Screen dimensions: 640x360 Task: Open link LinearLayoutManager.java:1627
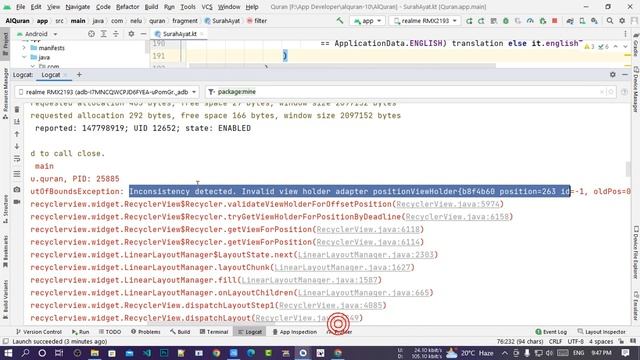tap(342, 267)
